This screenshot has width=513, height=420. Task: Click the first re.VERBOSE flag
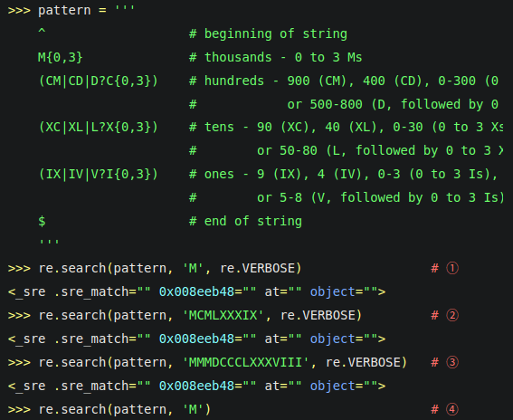tap(257, 269)
